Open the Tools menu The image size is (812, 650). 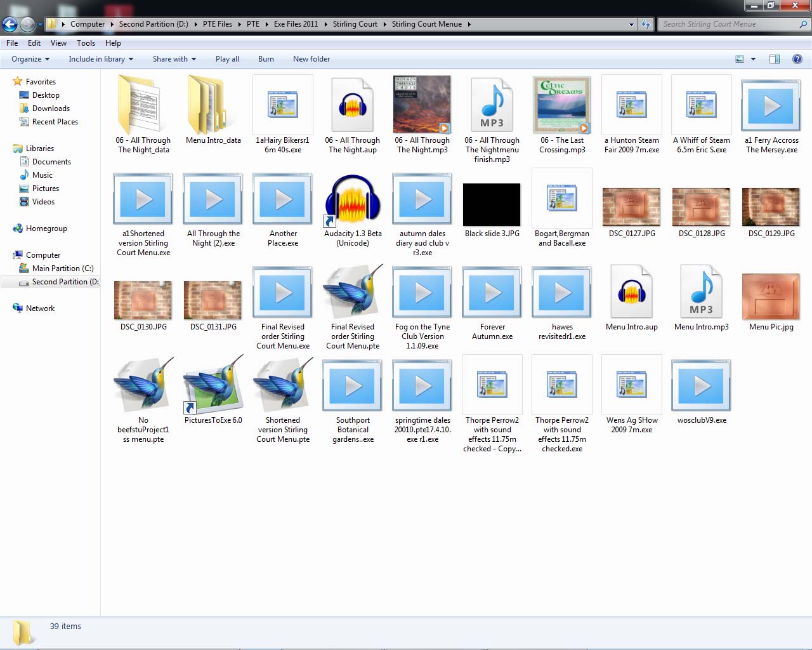tap(86, 43)
